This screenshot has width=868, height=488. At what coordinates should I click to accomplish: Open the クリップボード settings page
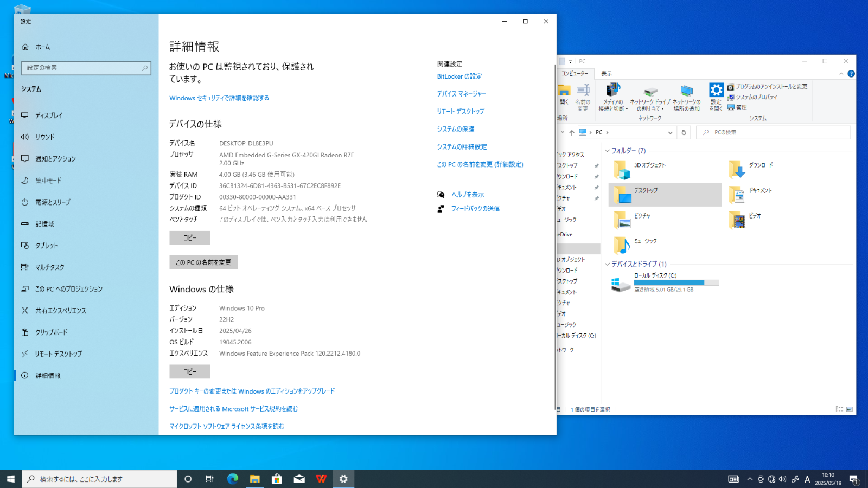point(52,332)
